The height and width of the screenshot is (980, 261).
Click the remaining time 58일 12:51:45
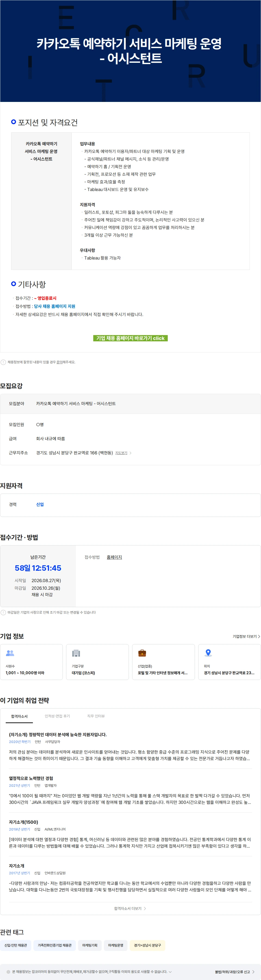[38, 568]
